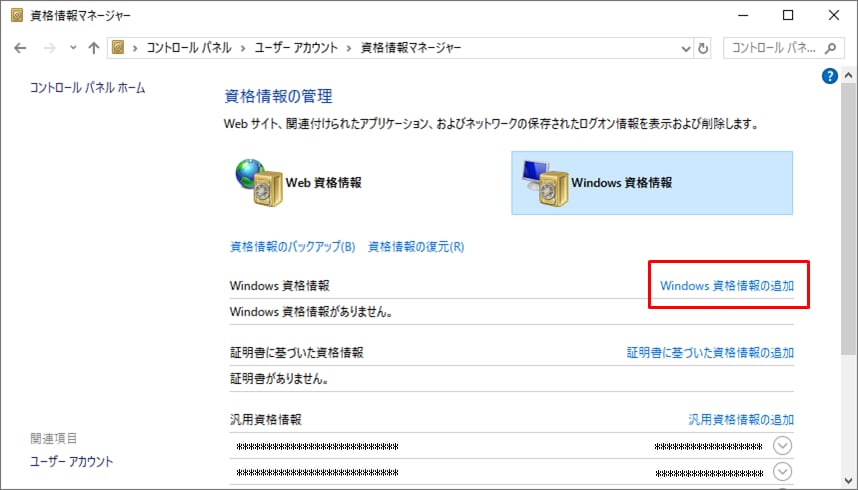
Task: Click 証明書に基づいた資格情報の追加 link
Action: coord(710,353)
